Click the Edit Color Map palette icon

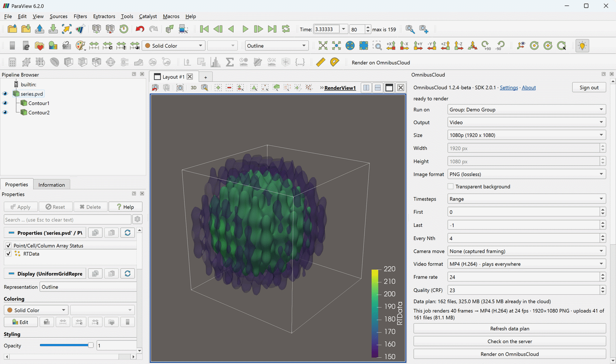(x=80, y=46)
